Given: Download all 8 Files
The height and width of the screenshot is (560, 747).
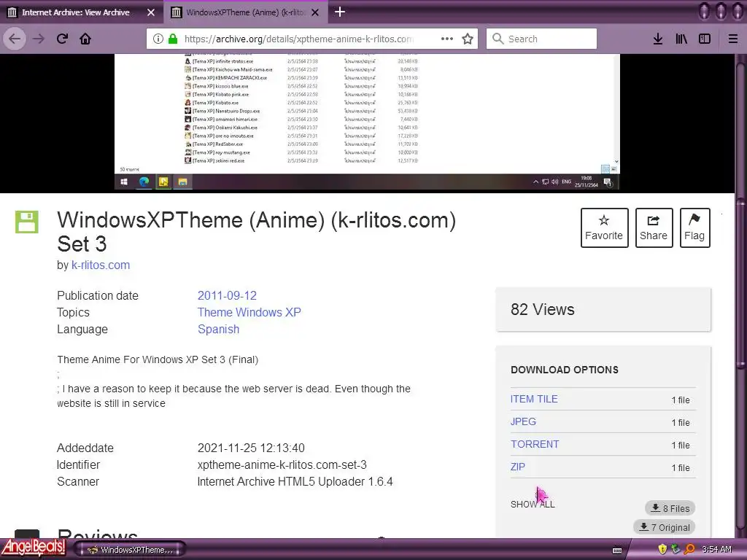Looking at the screenshot, I should [670, 508].
